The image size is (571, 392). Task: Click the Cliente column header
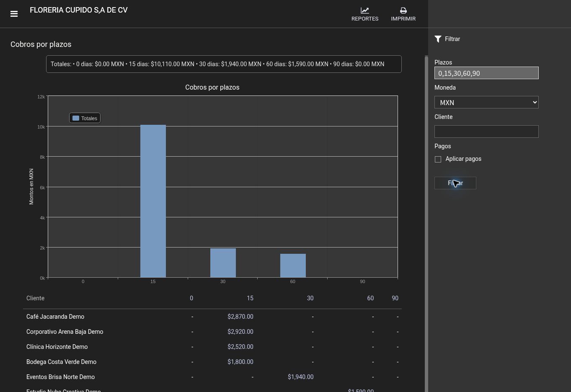point(35,298)
